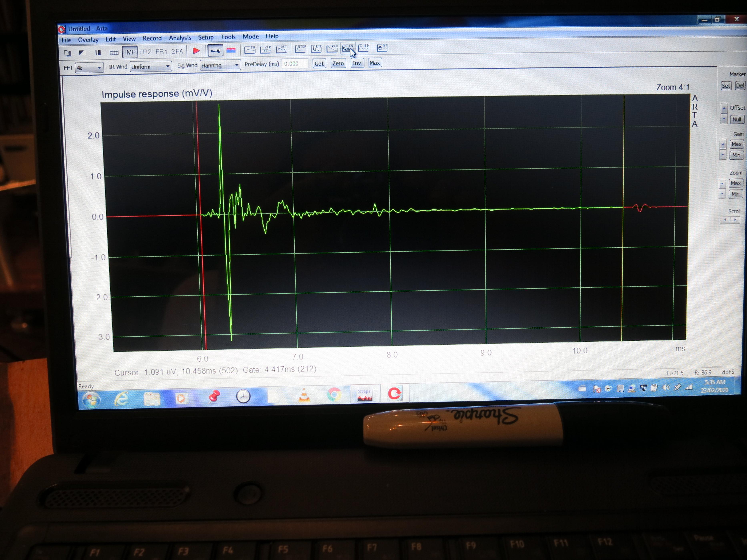Open the Tools menu

(228, 37)
